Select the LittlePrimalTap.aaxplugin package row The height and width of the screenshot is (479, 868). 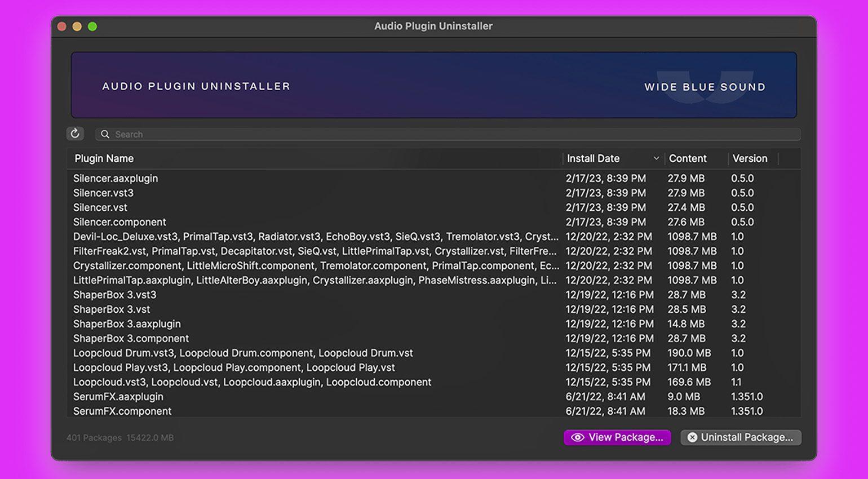coord(433,280)
